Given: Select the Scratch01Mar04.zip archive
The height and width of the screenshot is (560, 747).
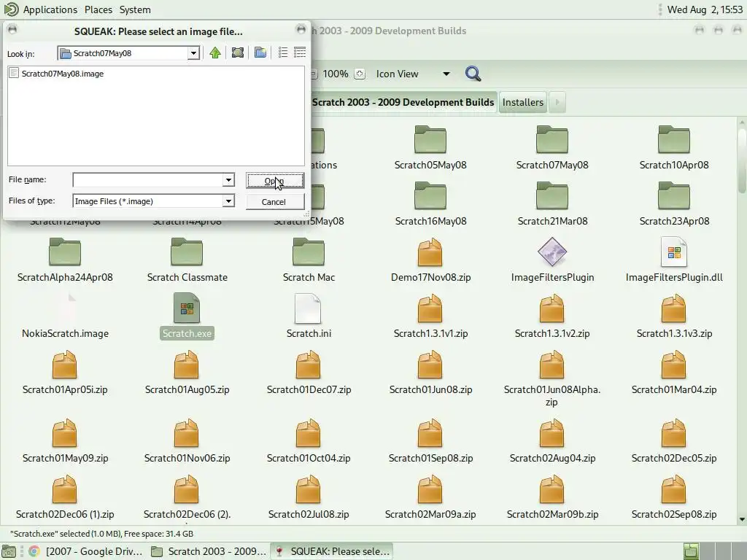Looking at the screenshot, I should pyautogui.click(x=673, y=373).
